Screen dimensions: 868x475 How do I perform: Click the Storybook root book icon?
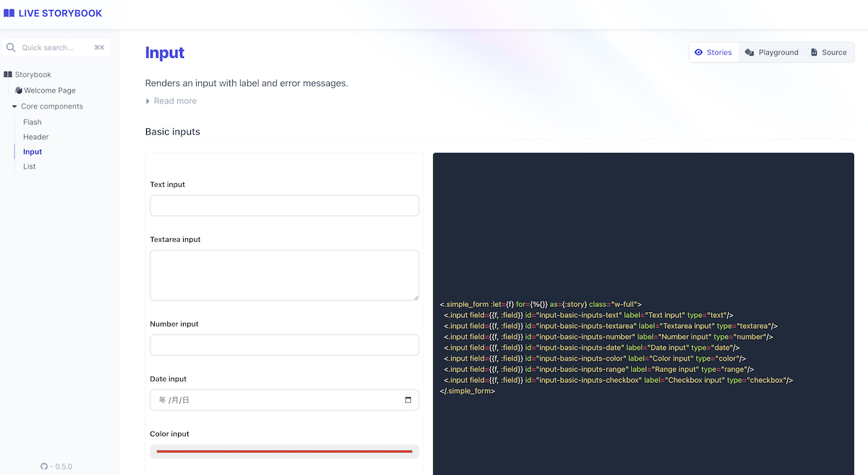[x=8, y=75]
